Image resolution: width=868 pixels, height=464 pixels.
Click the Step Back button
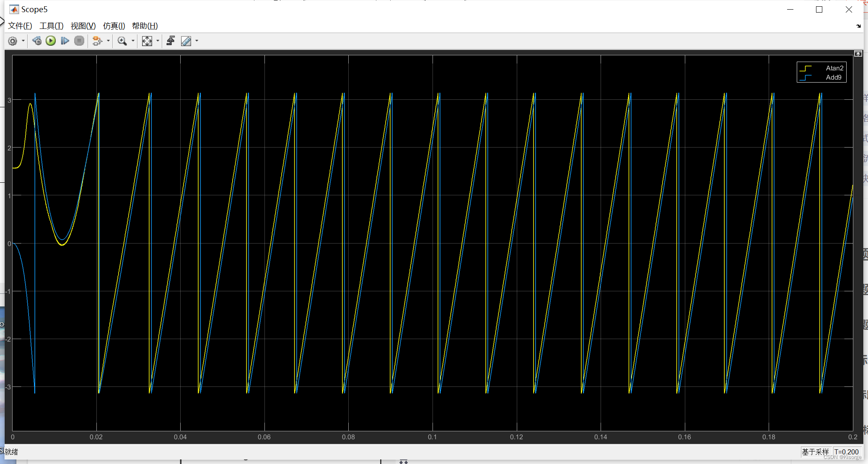[37, 41]
